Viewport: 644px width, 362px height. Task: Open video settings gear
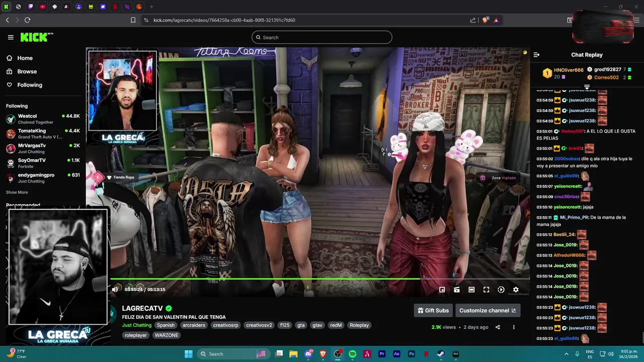pos(516,290)
